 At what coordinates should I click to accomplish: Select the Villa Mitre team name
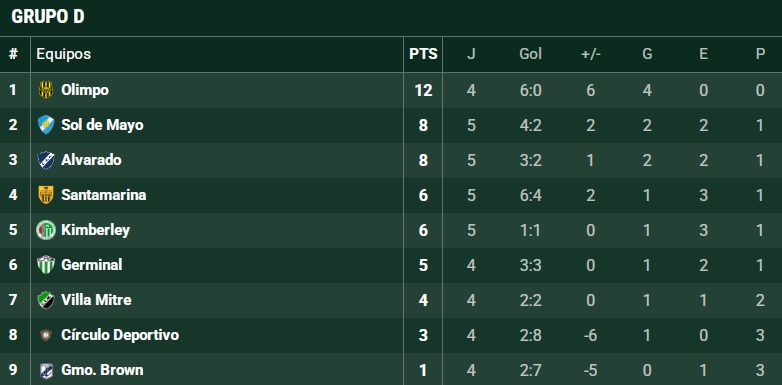click(96, 300)
